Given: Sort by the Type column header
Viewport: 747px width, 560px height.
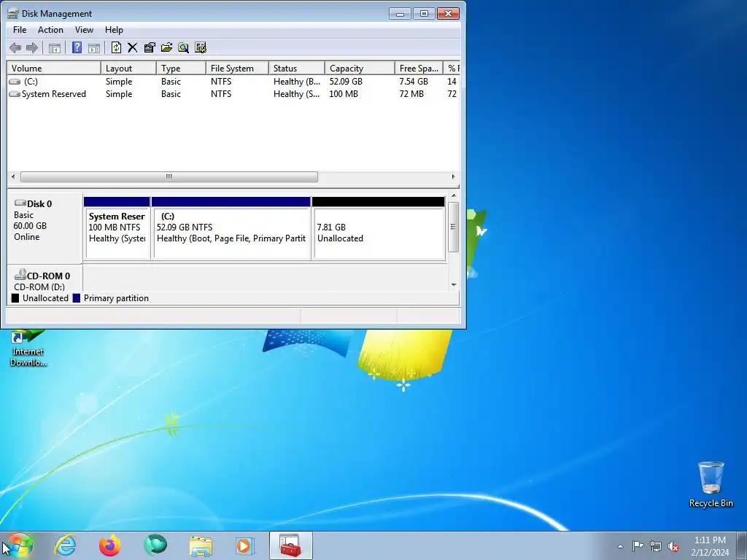Looking at the screenshot, I should click(181, 68).
